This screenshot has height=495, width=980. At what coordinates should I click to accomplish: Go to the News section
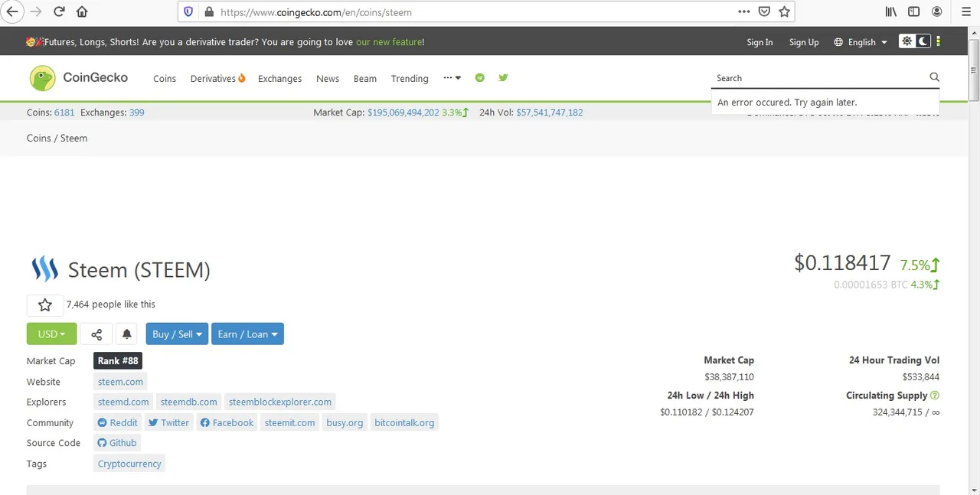(328, 79)
